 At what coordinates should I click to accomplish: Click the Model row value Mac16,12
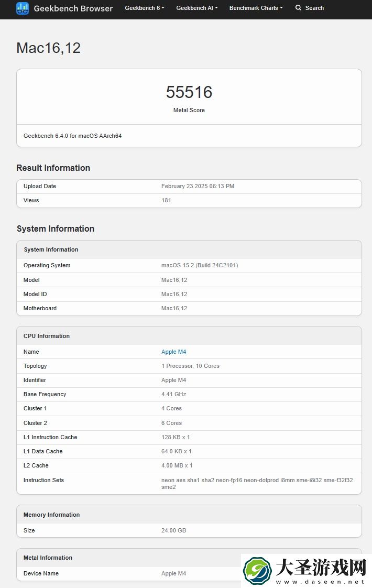click(174, 280)
